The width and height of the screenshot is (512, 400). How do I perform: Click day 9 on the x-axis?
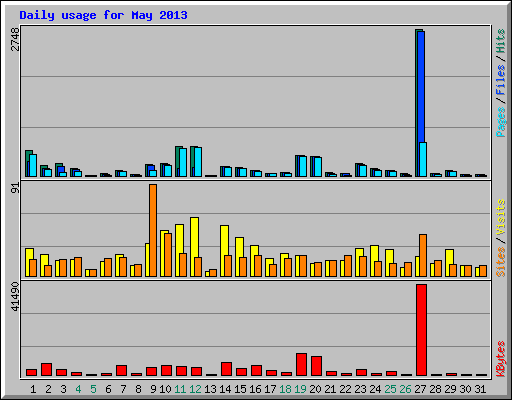[153, 389]
